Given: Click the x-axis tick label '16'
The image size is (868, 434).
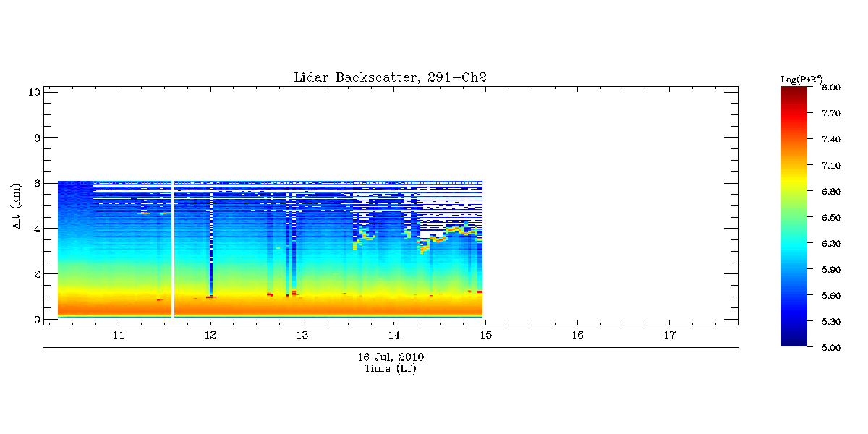Looking at the screenshot, I should point(577,336).
